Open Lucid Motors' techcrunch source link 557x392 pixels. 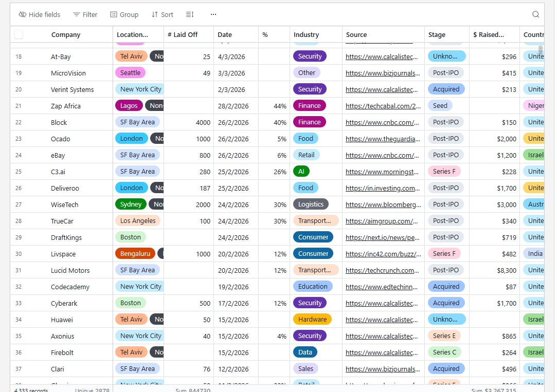[x=382, y=270]
